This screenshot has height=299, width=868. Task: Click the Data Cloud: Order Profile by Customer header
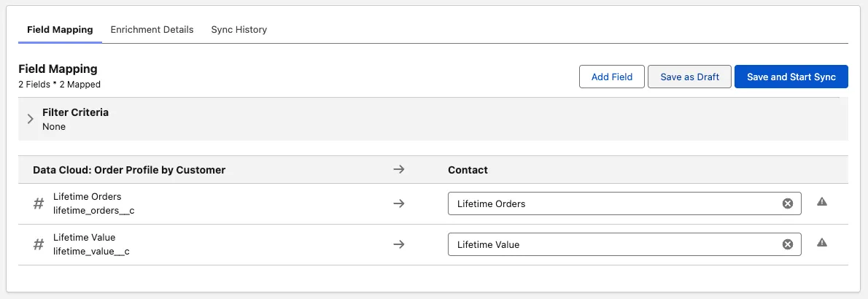tap(129, 170)
